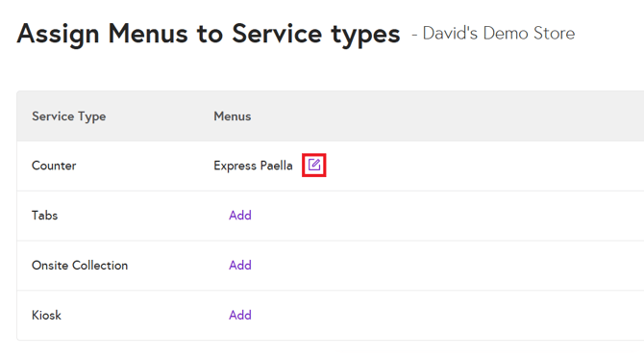Select the Tabs service type label
644x359 pixels.
click(45, 215)
